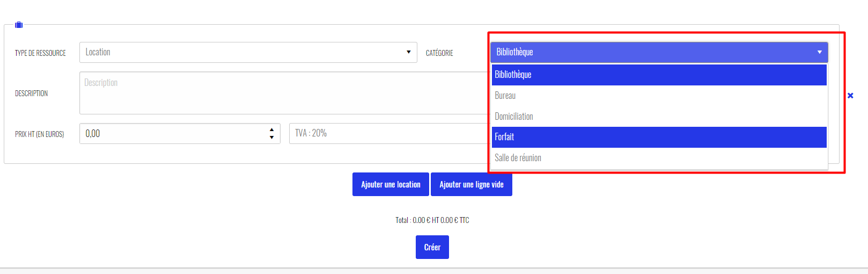
Task: Remove the line with the blue X icon
Action: tap(850, 96)
